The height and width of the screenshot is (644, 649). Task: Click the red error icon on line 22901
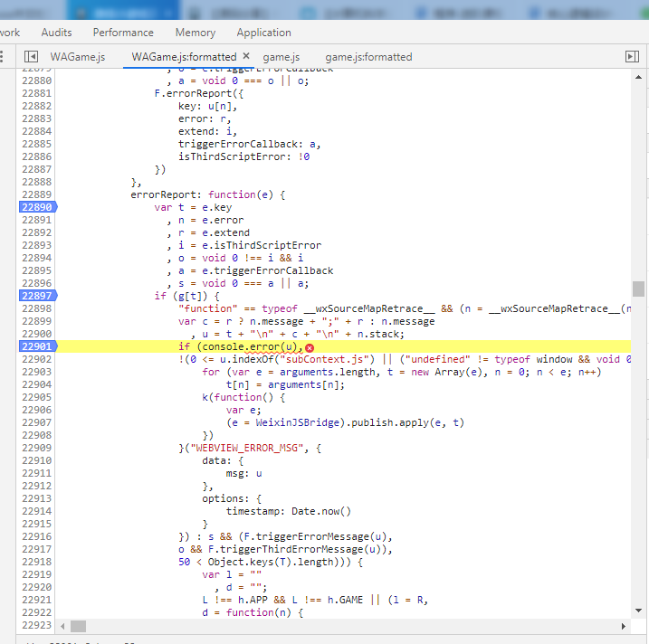(310, 347)
